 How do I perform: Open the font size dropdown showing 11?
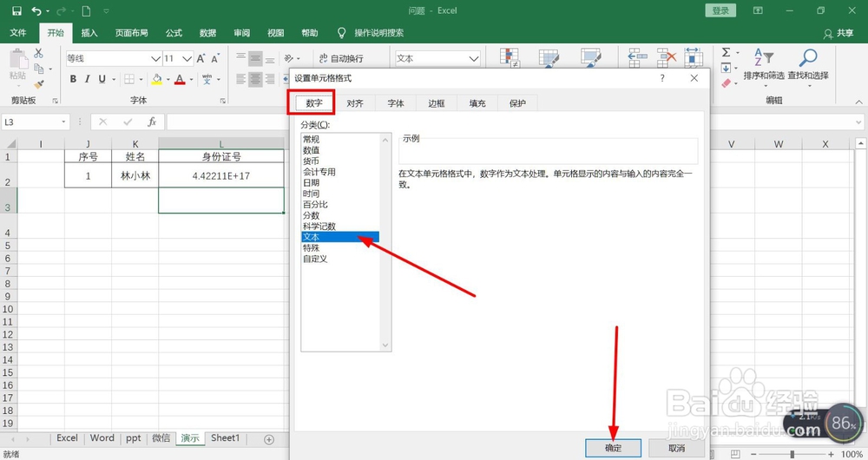coord(187,58)
